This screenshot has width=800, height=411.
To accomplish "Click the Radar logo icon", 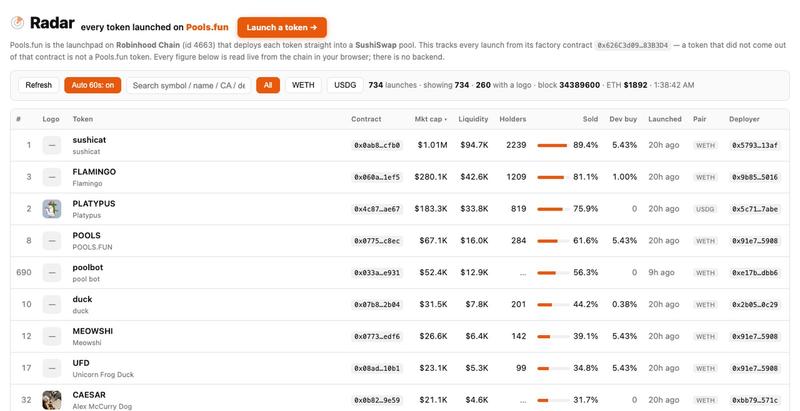I will (x=17, y=22).
